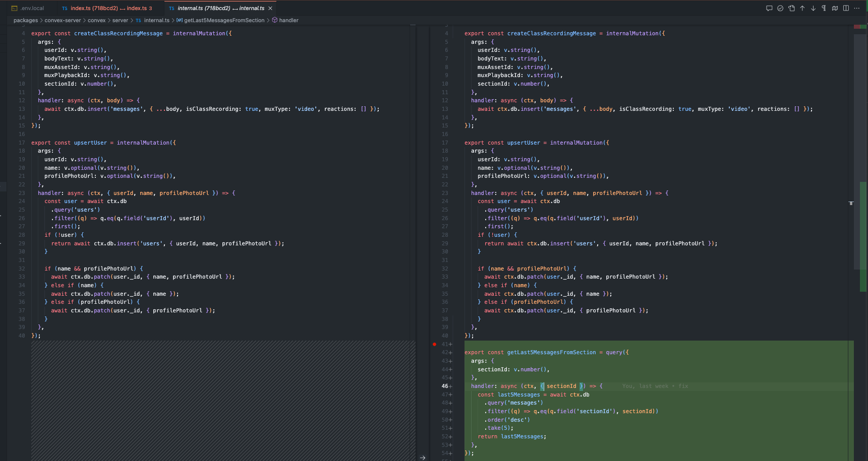
Task: Click 'getLast5MessagesFromSection' in added code
Action: coord(551,352)
